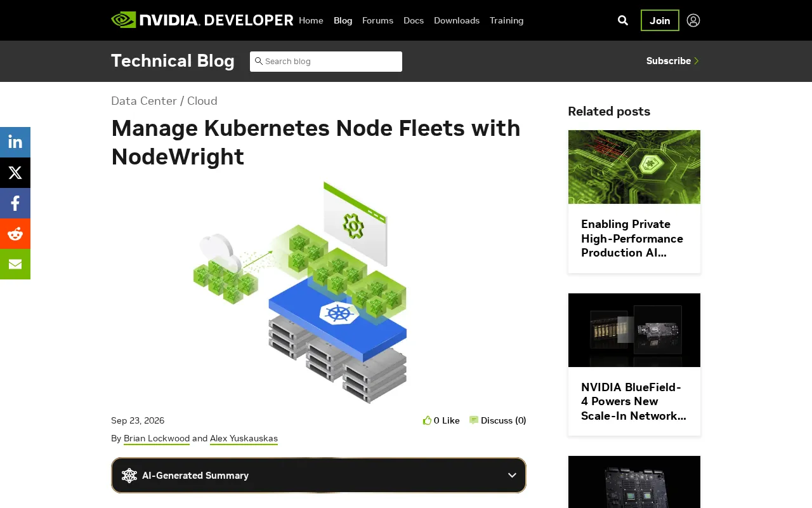The image size is (812, 508).
Task: Click the thumbs-up Like icon
Action: tap(428, 420)
